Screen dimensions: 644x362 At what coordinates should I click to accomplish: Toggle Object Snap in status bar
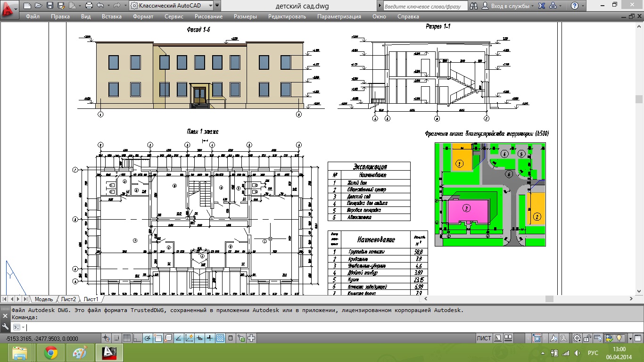point(158,338)
